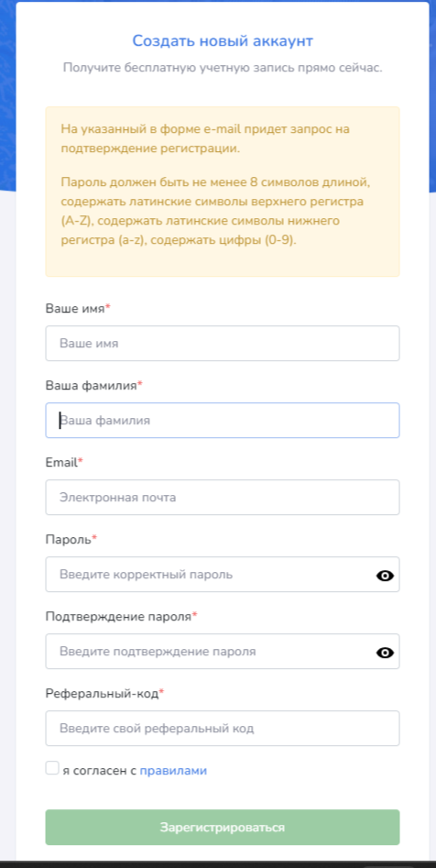Click the free account subtitle text

[x=223, y=68]
